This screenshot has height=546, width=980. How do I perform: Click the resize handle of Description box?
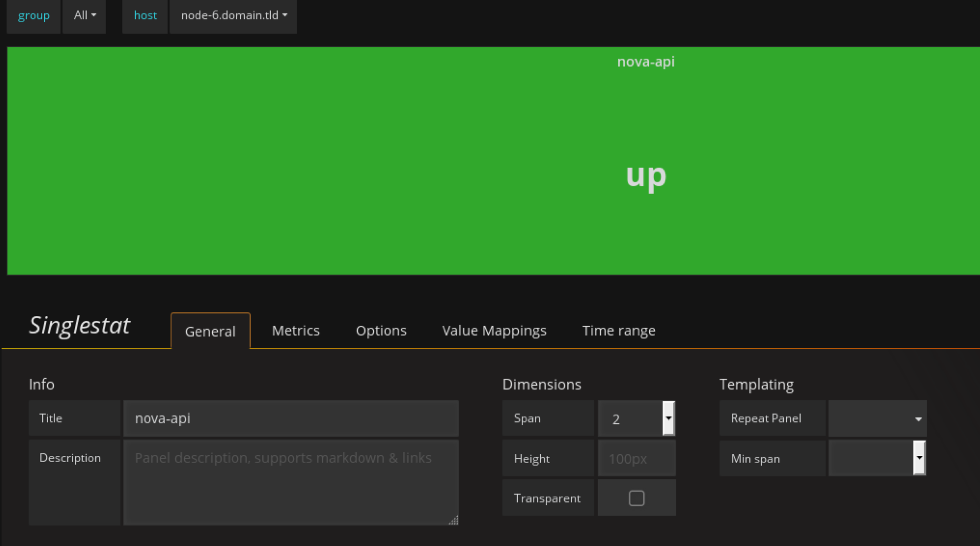(x=454, y=520)
